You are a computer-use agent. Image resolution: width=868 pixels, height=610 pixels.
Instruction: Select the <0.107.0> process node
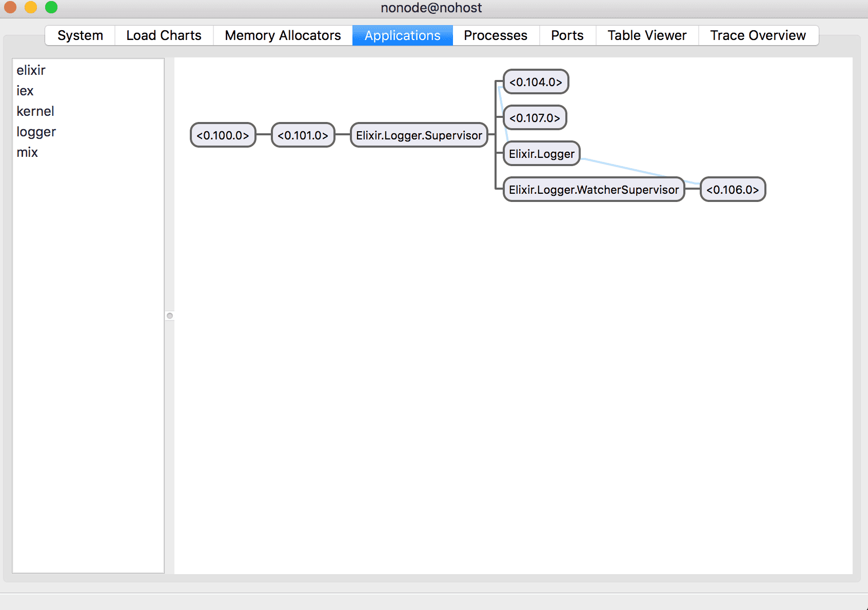coord(535,118)
